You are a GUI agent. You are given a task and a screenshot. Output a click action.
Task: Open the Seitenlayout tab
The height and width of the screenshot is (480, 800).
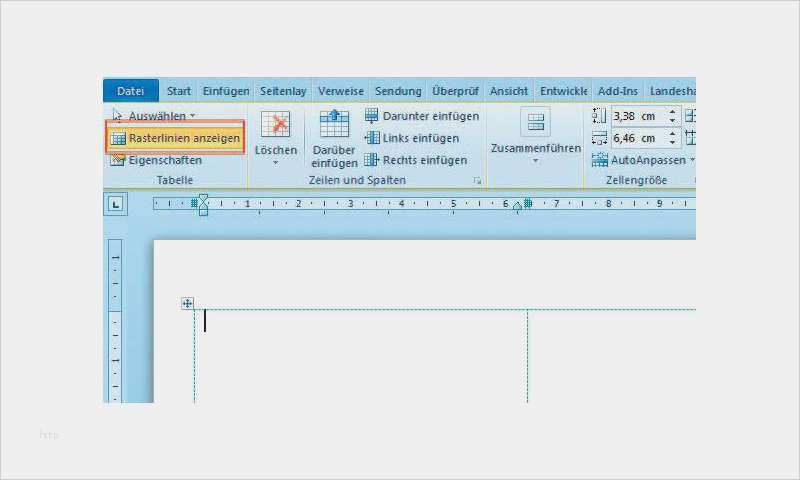[283, 91]
